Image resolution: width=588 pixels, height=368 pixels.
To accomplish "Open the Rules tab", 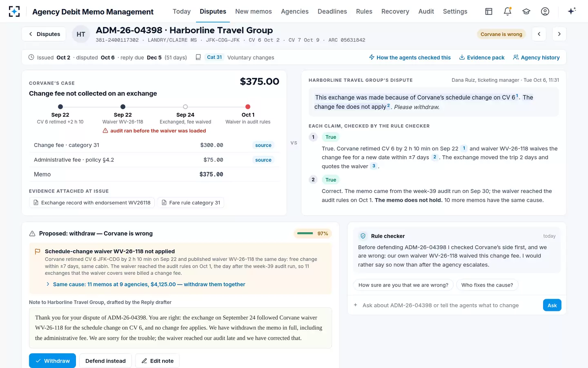I will (x=364, y=11).
